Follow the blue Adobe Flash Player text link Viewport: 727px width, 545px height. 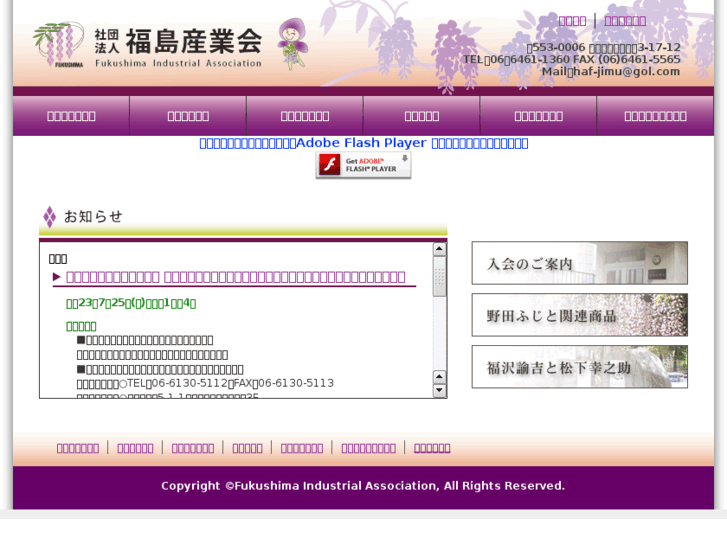click(364, 143)
